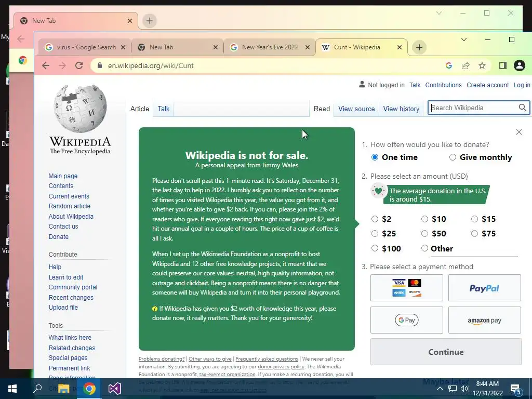Open File Explorer from taskbar
The image size is (532, 399).
click(63, 389)
